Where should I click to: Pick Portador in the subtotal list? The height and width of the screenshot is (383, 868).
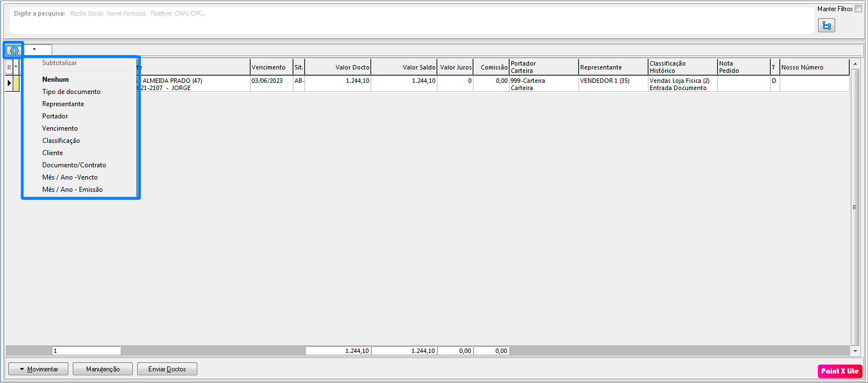(x=55, y=116)
